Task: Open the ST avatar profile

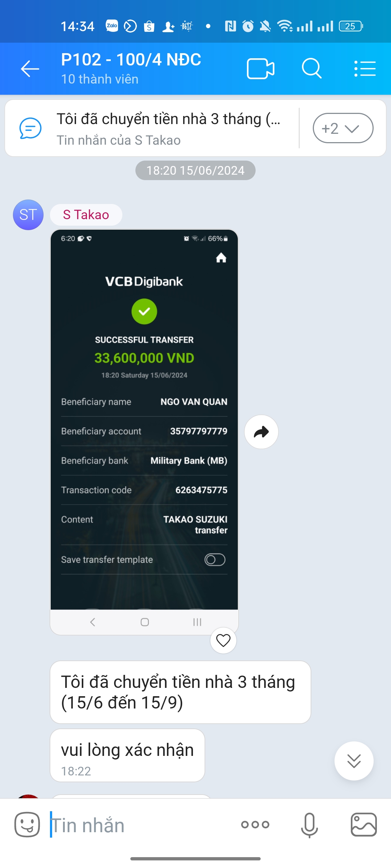Action: click(x=28, y=215)
